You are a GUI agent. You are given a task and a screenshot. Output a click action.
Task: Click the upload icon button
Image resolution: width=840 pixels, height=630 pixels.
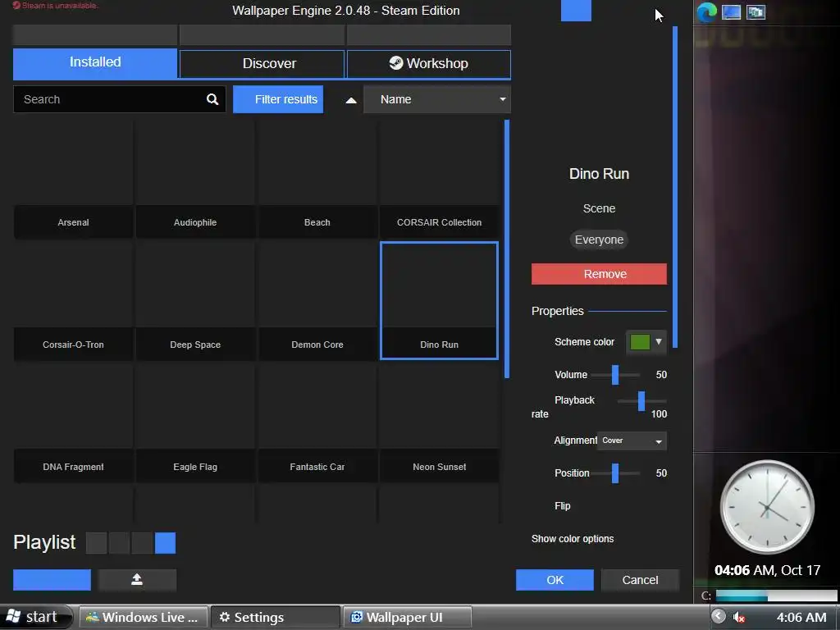pos(137,580)
